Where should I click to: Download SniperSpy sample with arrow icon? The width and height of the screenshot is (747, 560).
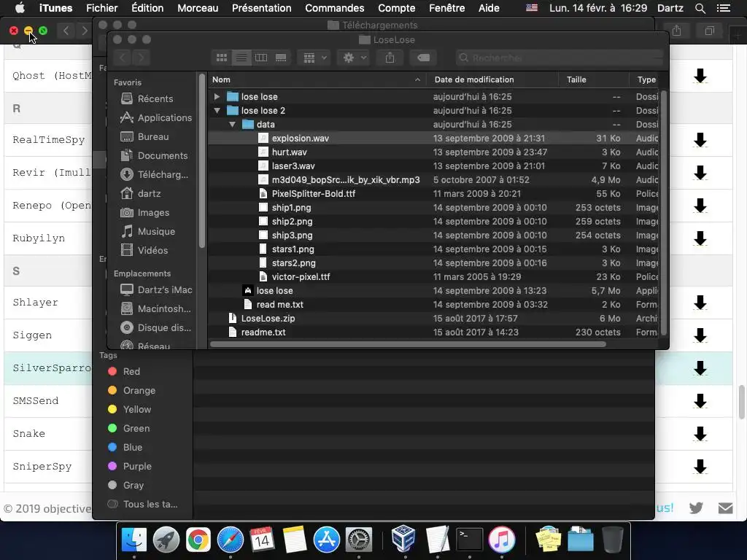tap(700, 467)
